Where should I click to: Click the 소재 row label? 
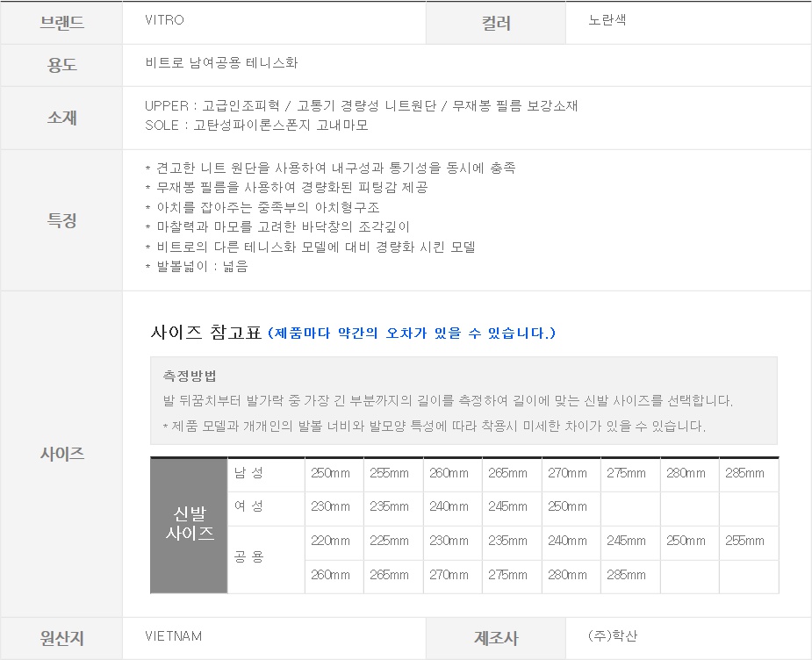[61, 118]
